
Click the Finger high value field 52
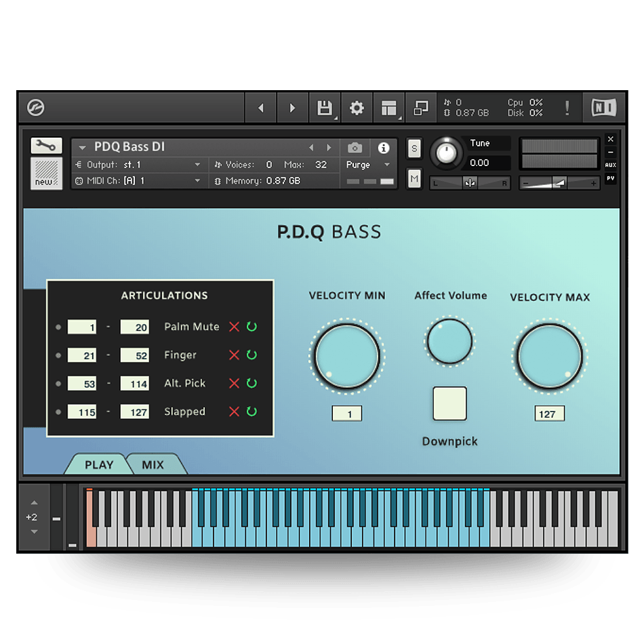tap(135, 355)
